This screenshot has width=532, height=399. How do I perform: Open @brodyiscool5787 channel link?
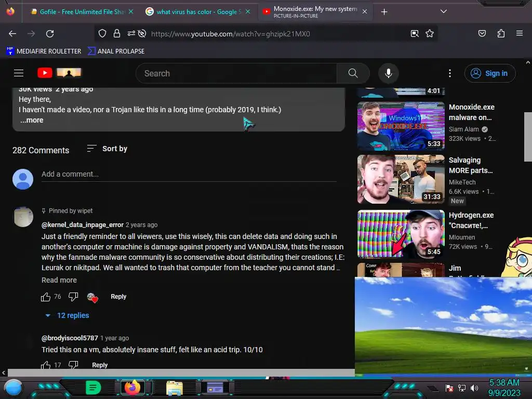tap(70, 338)
